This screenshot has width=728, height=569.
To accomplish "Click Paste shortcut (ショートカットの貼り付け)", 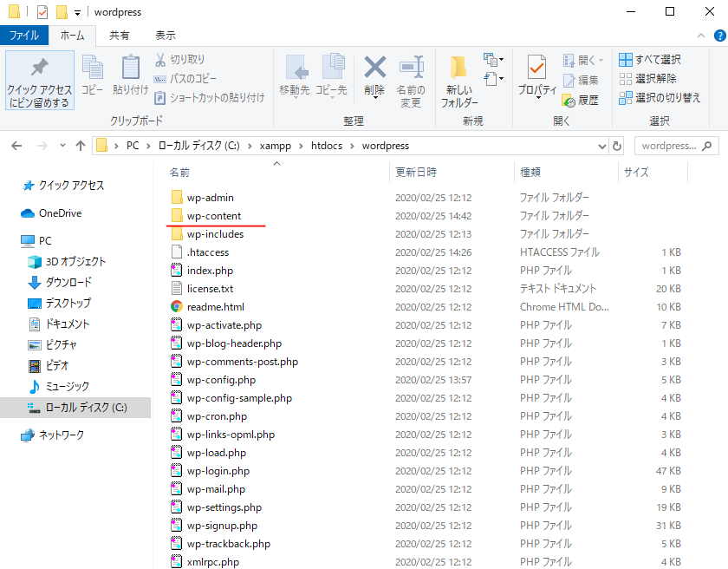I will pos(209,97).
